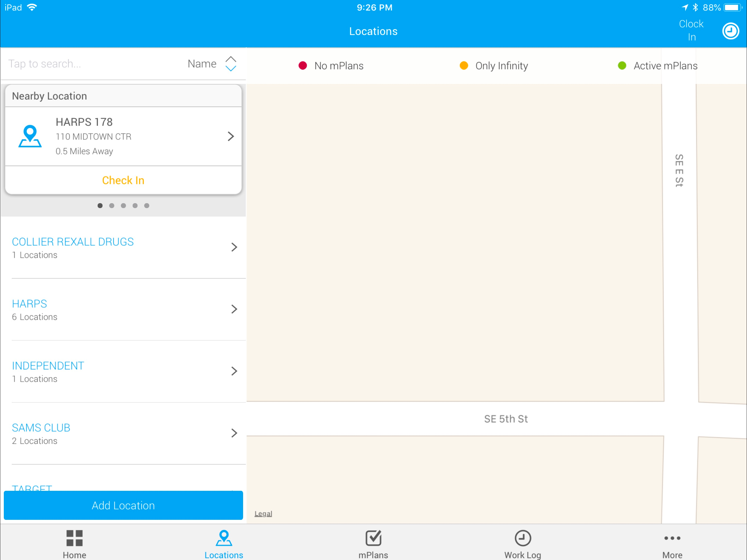Tap the Wi-Fi status icon
Viewport: 747px width, 560px height.
coord(32,7)
